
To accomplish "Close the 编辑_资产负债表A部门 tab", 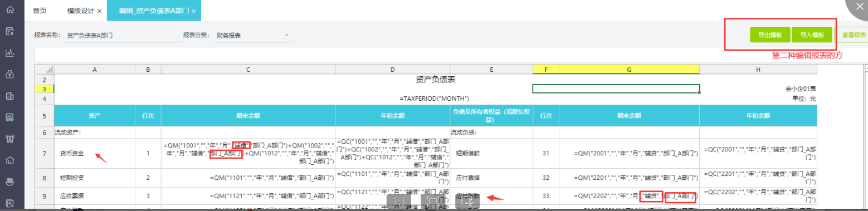I will click(x=193, y=11).
